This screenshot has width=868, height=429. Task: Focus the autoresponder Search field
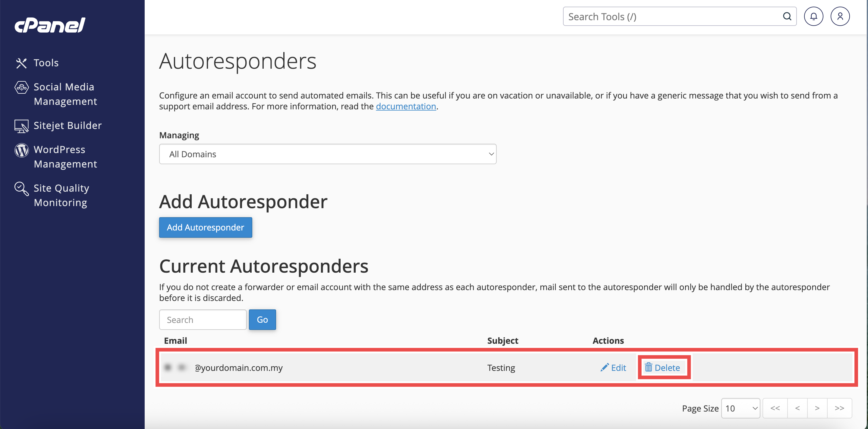pyautogui.click(x=203, y=320)
